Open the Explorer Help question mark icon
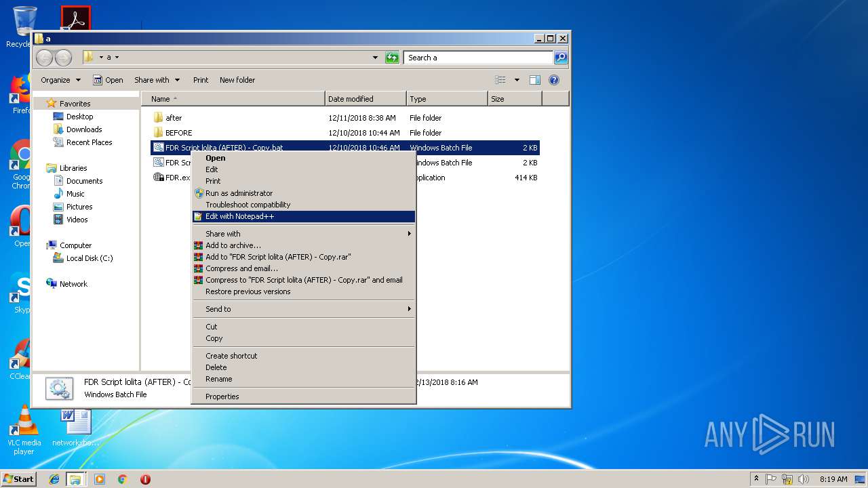868x488 pixels. tap(554, 80)
